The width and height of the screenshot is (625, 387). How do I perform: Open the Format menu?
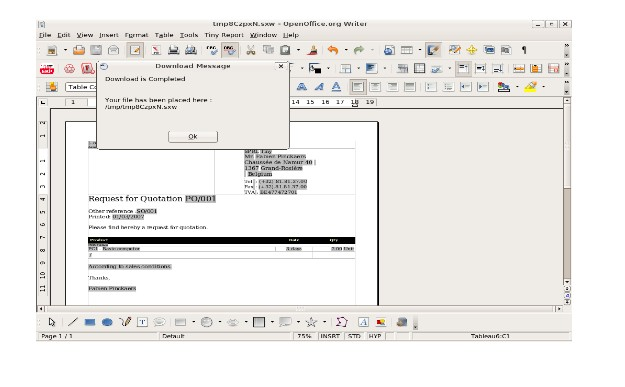tap(136, 35)
